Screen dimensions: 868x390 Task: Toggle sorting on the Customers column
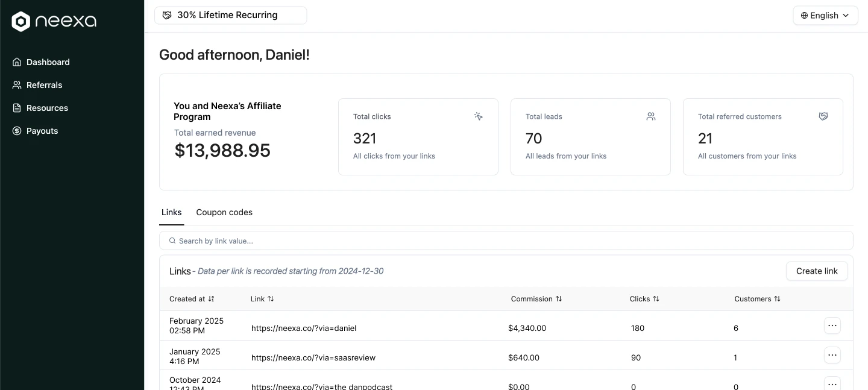click(776, 298)
